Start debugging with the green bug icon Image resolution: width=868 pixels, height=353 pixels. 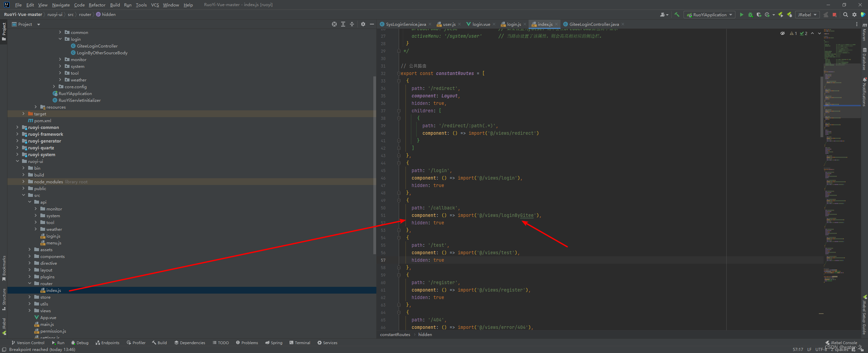point(750,15)
